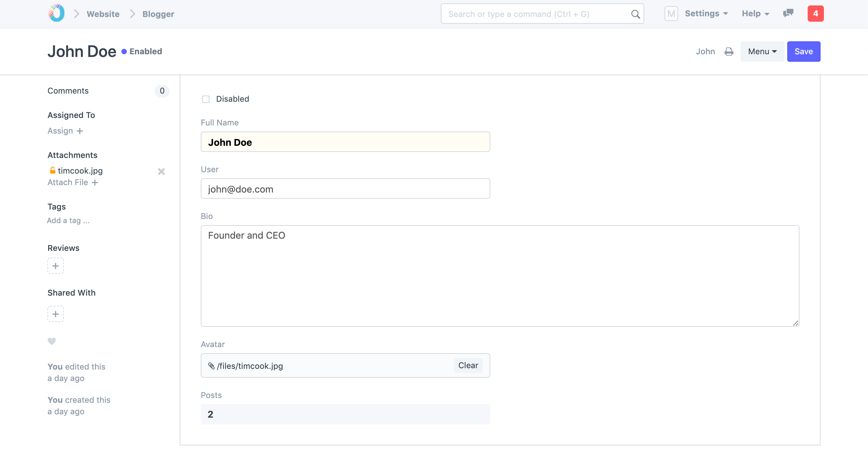
Task: Select the Blogger breadcrumb menu item
Action: (158, 14)
